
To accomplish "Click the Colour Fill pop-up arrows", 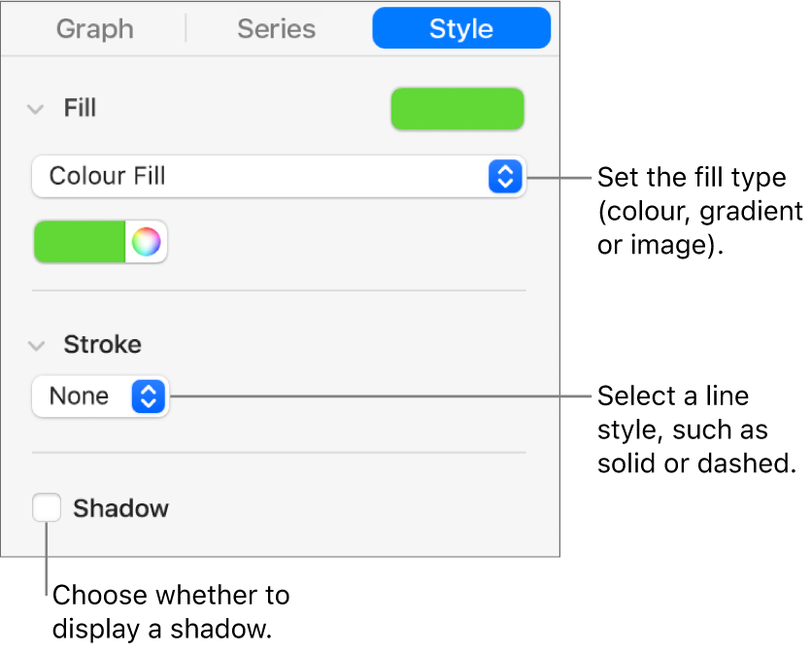I will click(504, 176).
